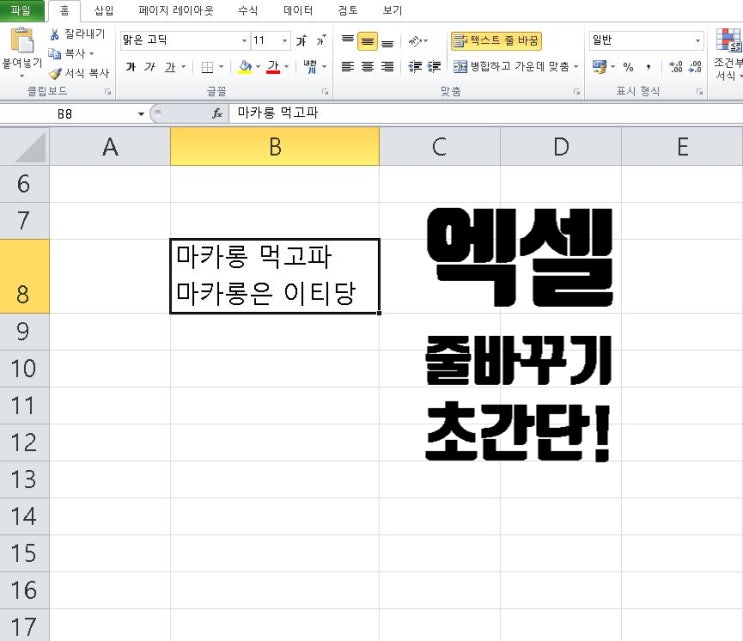Center text horizontally
Image resolution: width=743 pixels, height=641 pixels.
tap(367, 67)
